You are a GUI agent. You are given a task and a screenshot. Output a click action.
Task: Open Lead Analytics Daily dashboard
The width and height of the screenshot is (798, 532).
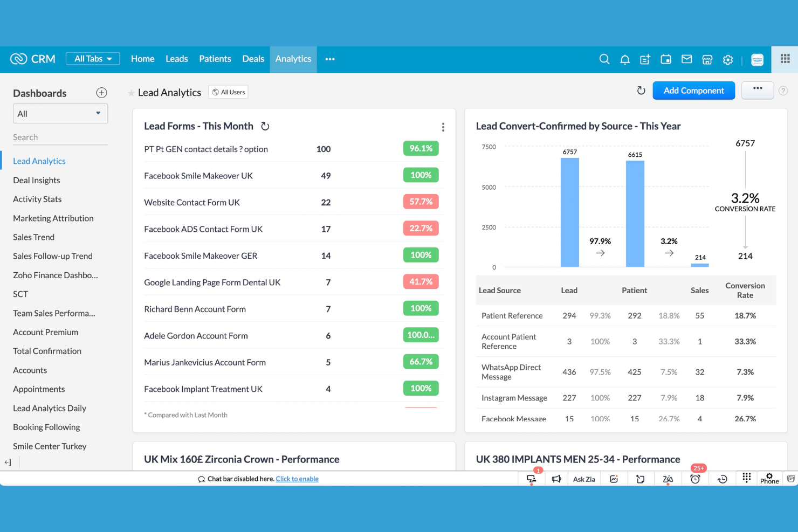point(50,408)
